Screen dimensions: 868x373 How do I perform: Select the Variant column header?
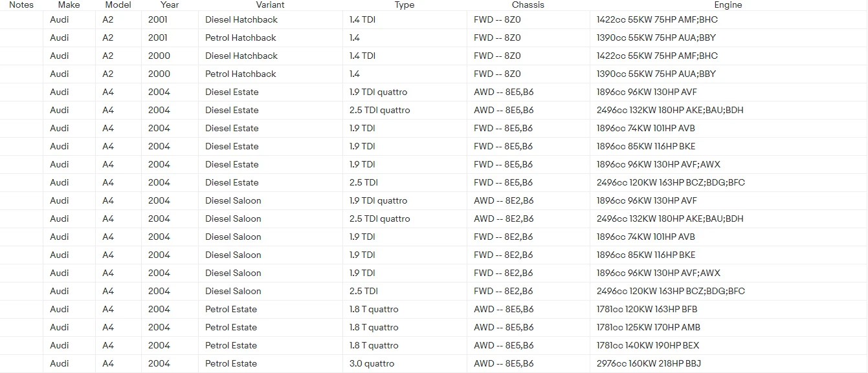[270, 5]
